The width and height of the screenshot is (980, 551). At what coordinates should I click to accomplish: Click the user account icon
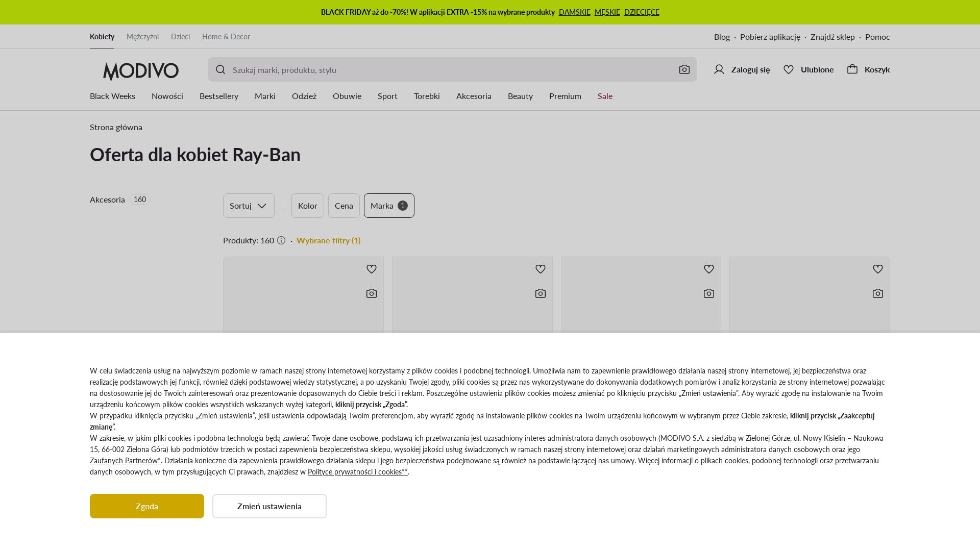click(x=719, y=69)
